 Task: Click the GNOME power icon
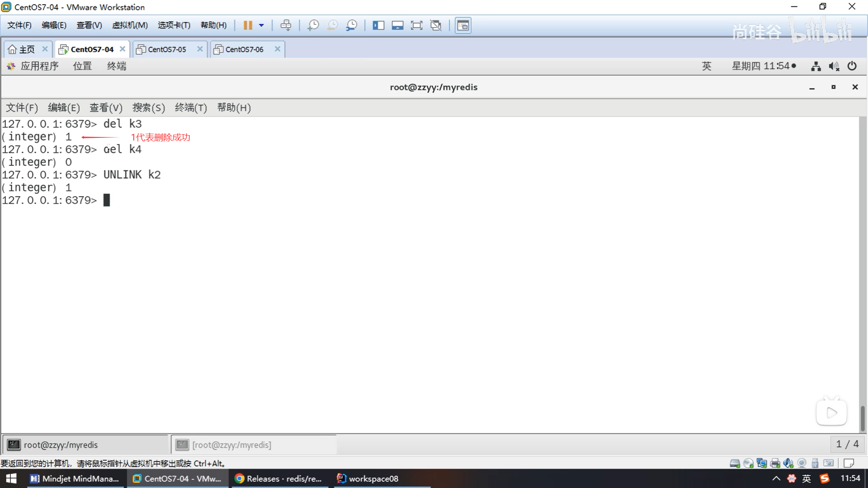[852, 66]
